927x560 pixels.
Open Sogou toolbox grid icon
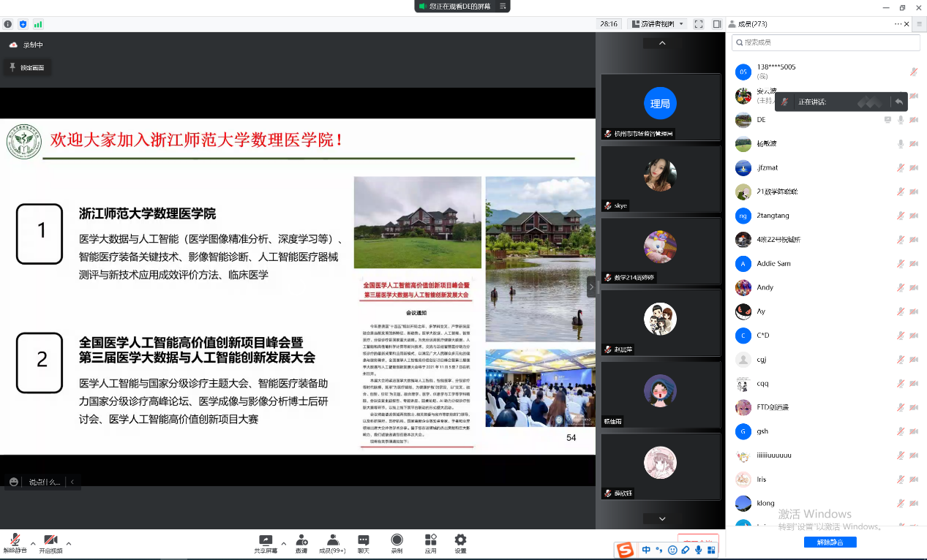click(x=711, y=550)
